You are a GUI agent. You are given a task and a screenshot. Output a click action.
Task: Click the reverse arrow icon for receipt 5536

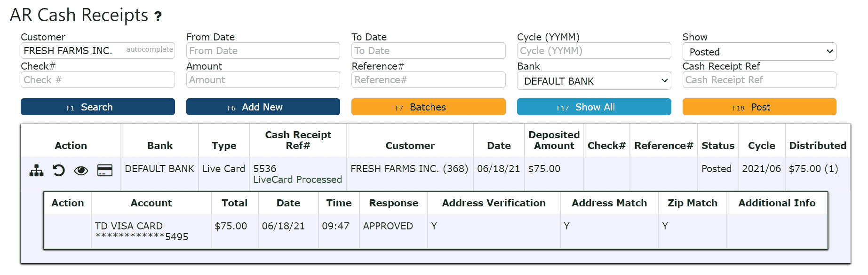59,170
